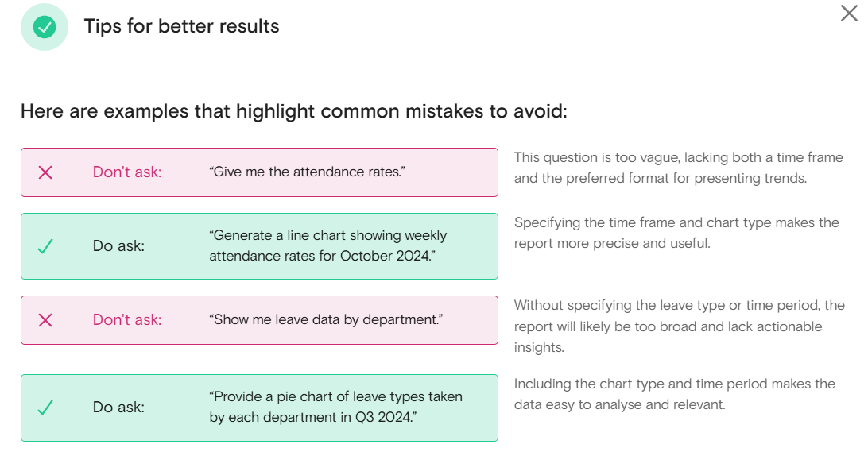
Task: Select the Tips for better results heading
Action: pos(181,26)
